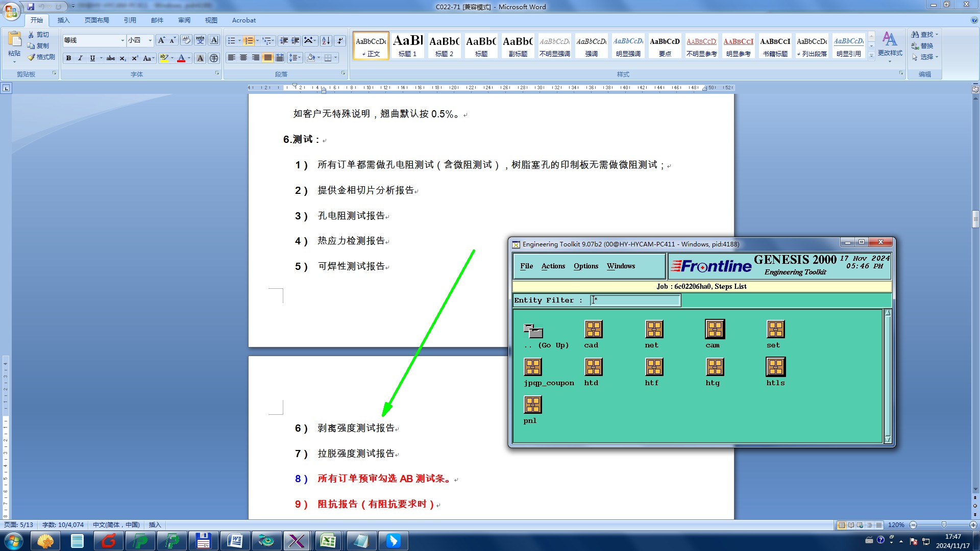Open the font name dropdown

coord(122,41)
